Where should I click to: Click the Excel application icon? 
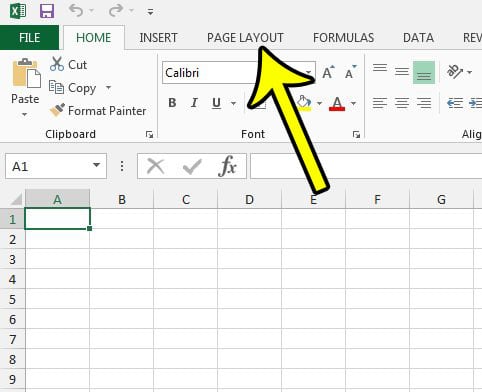tap(18, 11)
